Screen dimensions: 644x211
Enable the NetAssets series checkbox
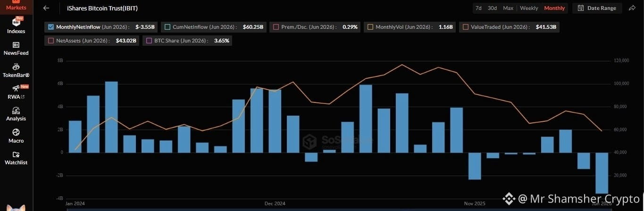(51, 41)
